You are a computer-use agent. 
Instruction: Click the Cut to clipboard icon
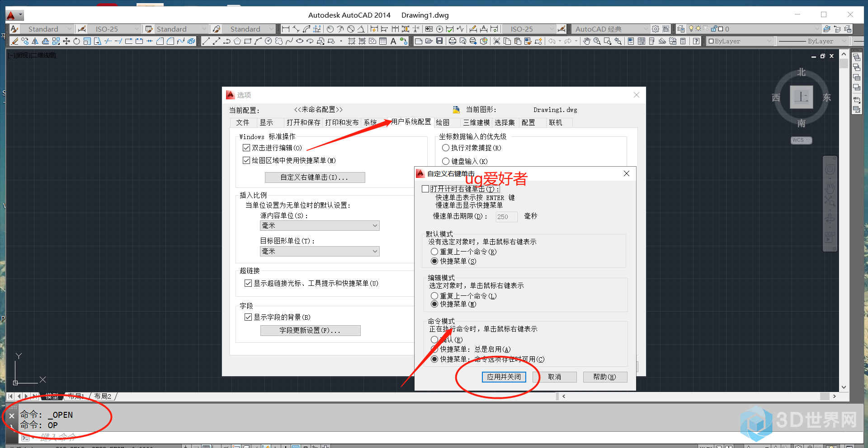[x=496, y=41]
